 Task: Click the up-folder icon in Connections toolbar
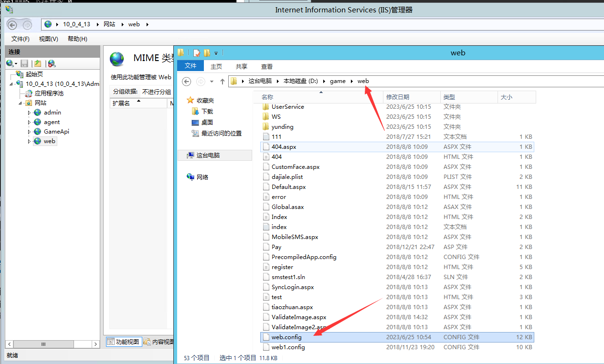coord(38,63)
